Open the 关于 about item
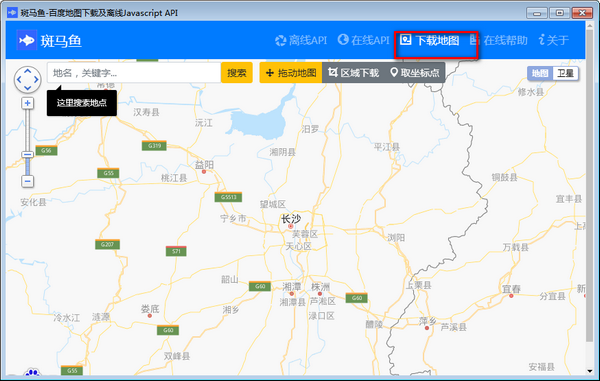This screenshot has height=381, width=600. (553, 40)
